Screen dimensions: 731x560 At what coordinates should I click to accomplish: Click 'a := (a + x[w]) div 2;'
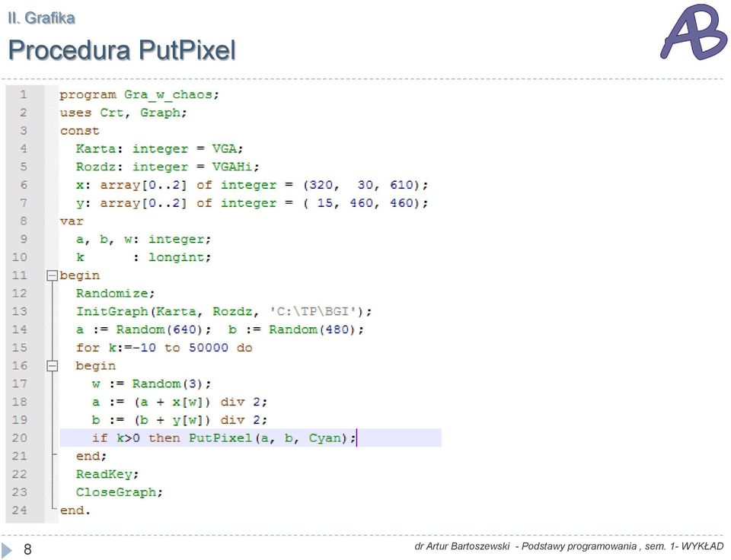tap(180, 402)
